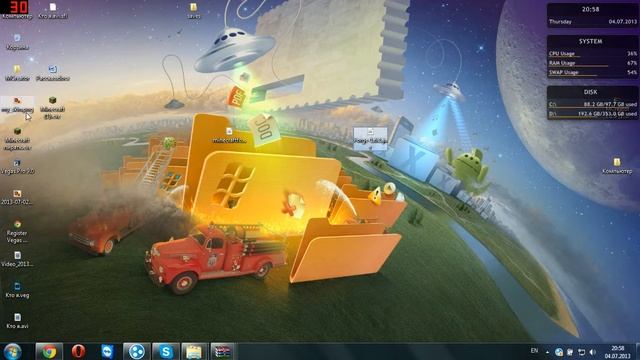Select the 2013-07-02... image file icon

pyautogui.click(x=17, y=197)
